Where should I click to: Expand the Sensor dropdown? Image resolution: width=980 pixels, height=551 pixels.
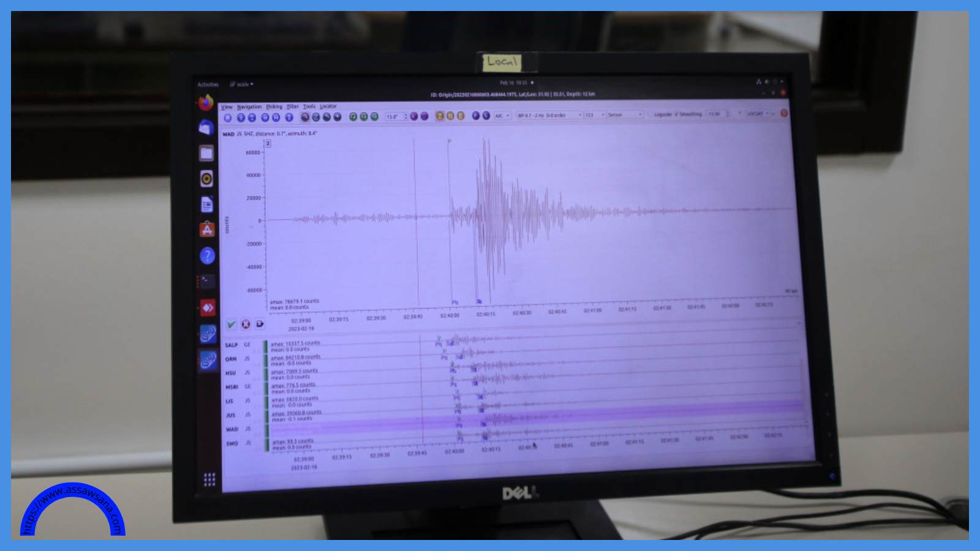(624, 114)
